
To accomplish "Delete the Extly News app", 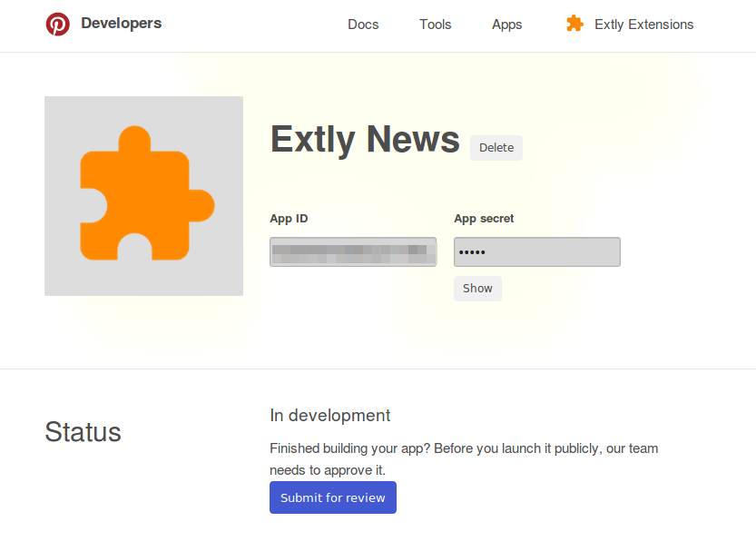I will 496,148.
